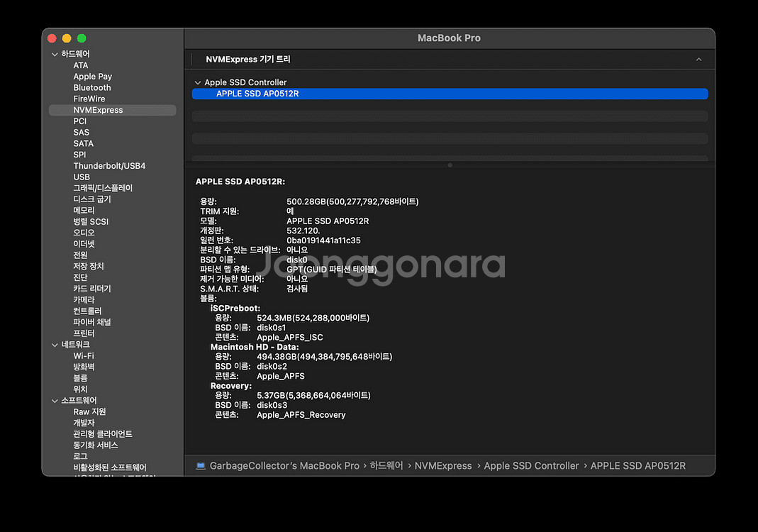Click the Macintosh HD - Data heading
The image size is (758, 532).
[x=255, y=347]
